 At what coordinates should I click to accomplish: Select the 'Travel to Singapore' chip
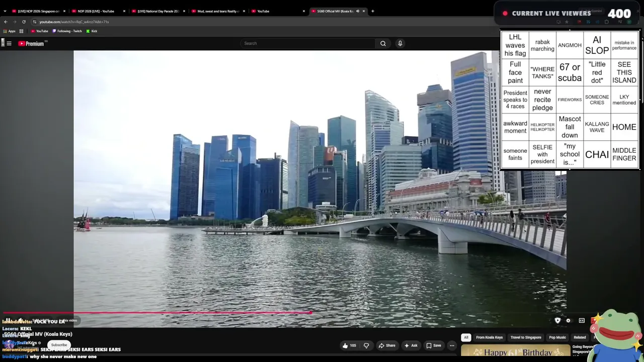(x=526, y=337)
